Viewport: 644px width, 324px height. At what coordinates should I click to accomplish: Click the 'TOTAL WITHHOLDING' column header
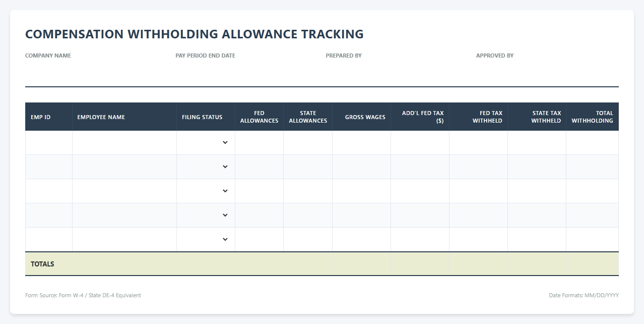point(592,117)
